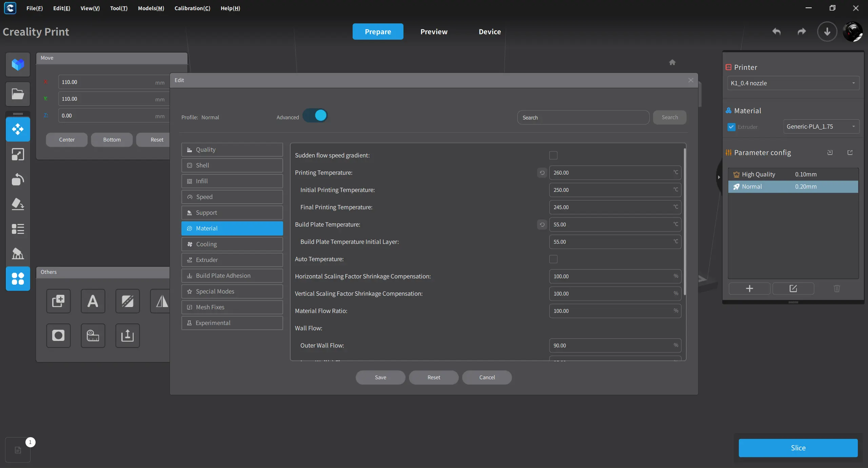Click the import parameter config icon
868x468 pixels.
830,152
